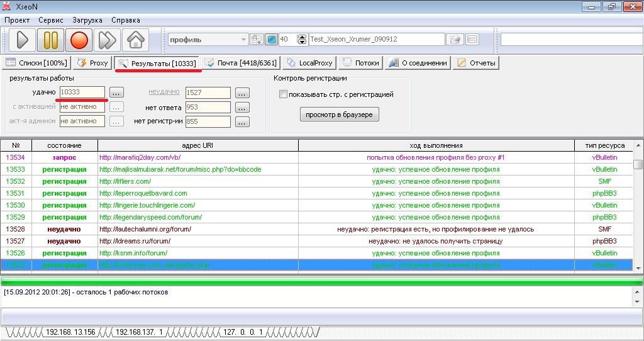
Task: Click the spinner arrows beside 40
Action: click(x=302, y=40)
